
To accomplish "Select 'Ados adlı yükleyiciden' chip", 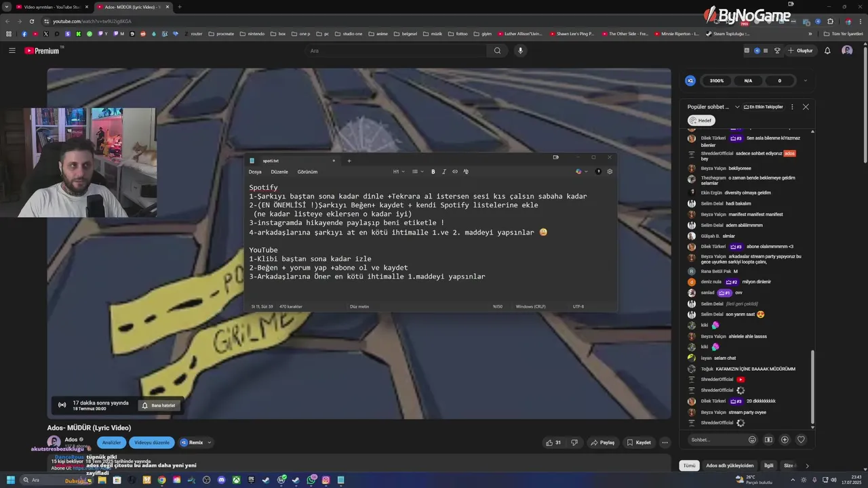I will 730,466.
